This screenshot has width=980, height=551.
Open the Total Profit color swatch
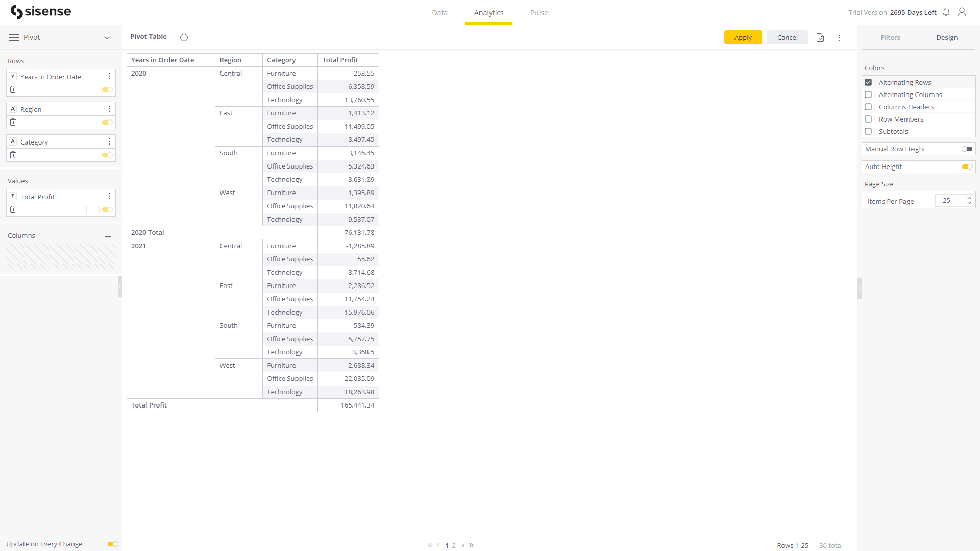coord(93,209)
